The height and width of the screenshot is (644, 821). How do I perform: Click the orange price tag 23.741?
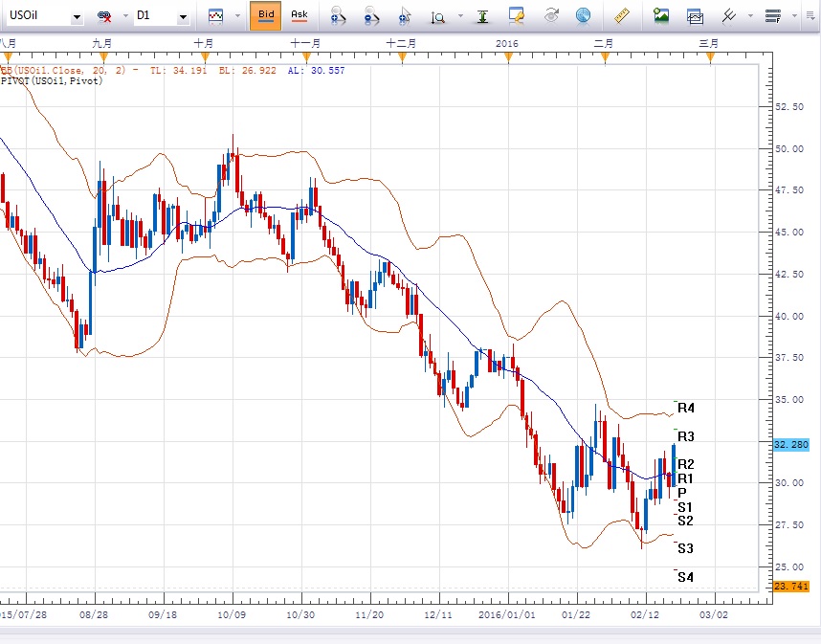click(x=791, y=586)
